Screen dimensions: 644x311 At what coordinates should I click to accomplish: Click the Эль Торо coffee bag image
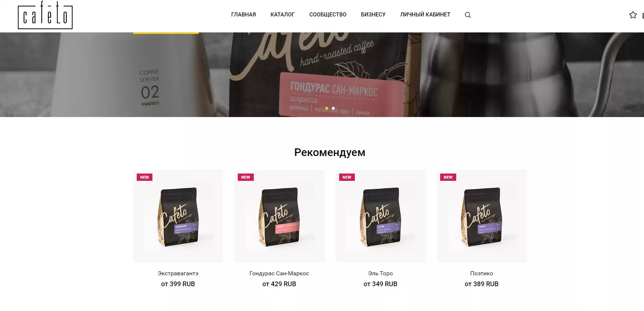click(x=380, y=216)
